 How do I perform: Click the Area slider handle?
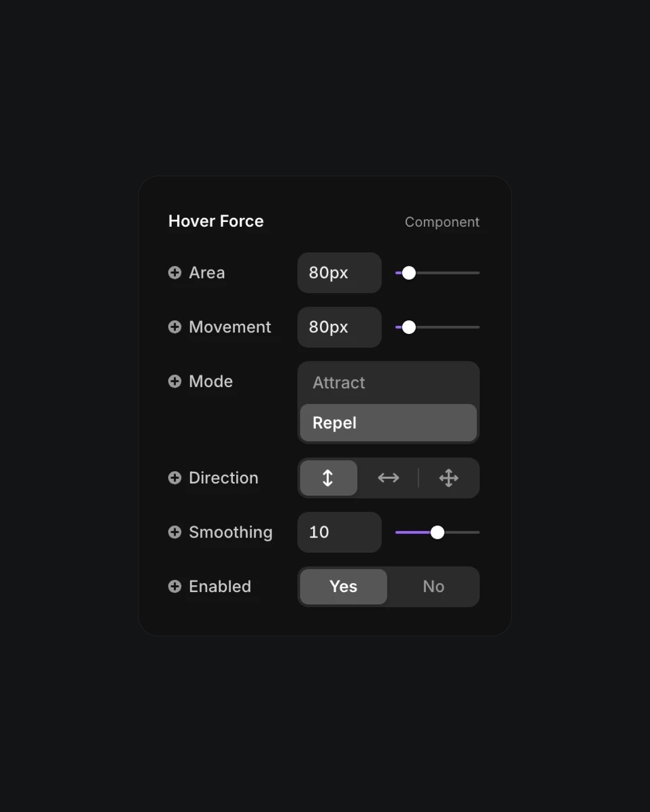click(409, 273)
